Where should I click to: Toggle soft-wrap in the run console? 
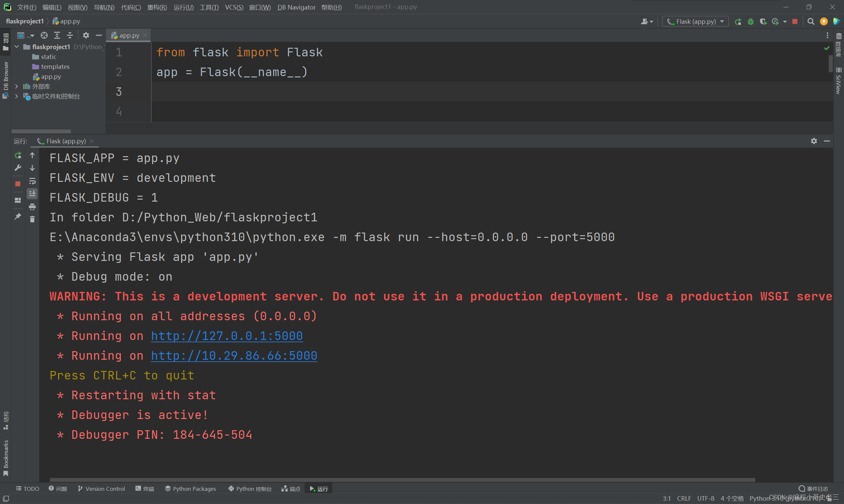coord(32,181)
